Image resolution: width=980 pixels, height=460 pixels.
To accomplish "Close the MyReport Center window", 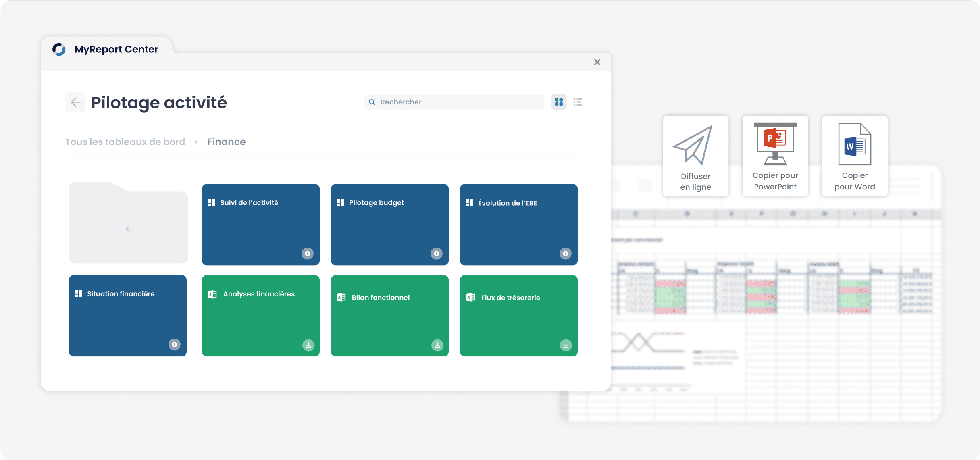I will point(597,62).
